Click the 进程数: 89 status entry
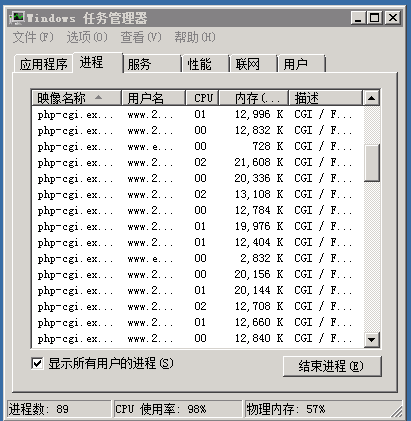Viewport: 411px width, 421px height. point(59,409)
